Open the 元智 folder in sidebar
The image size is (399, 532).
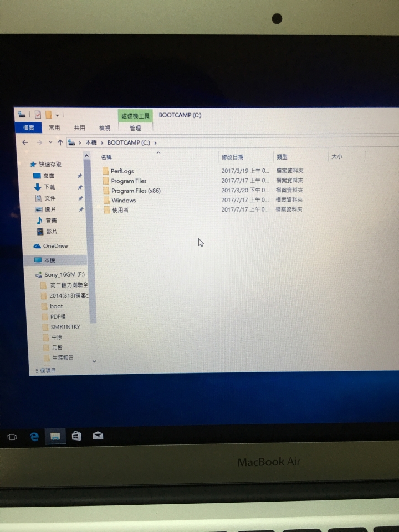57,347
